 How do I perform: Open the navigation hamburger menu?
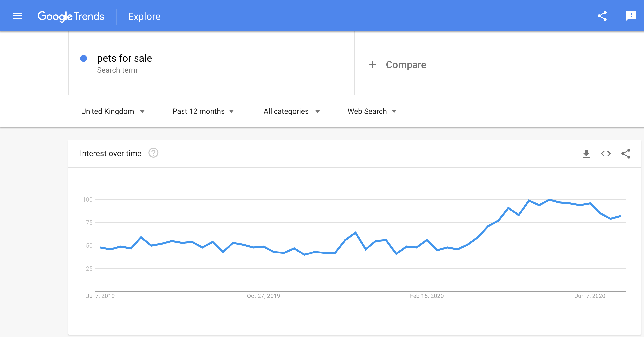tap(18, 16)
